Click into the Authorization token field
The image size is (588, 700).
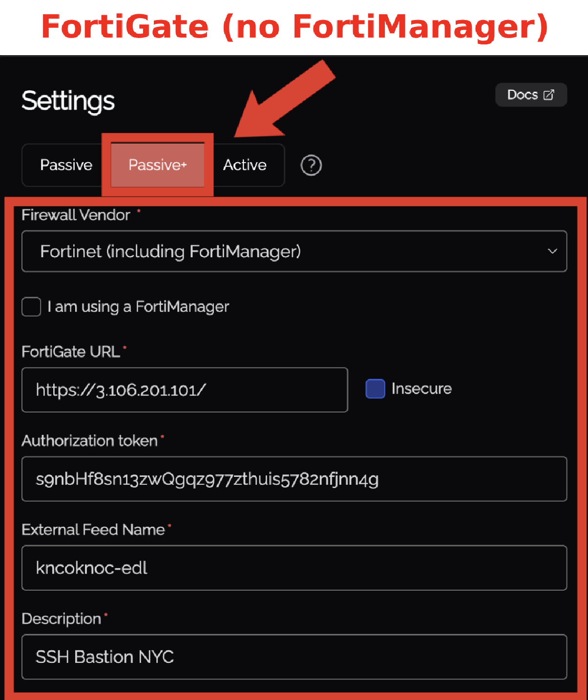tap(294, 479)
